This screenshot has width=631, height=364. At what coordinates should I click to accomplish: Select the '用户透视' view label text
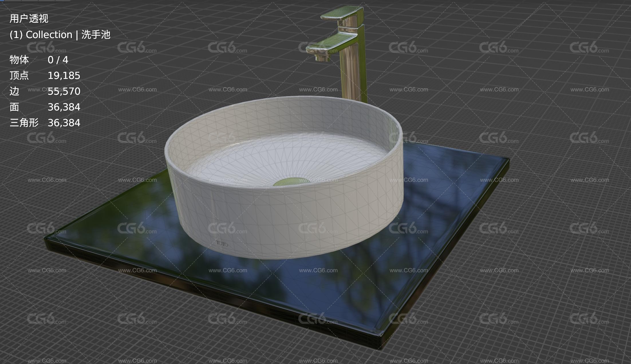click(29, 19)
